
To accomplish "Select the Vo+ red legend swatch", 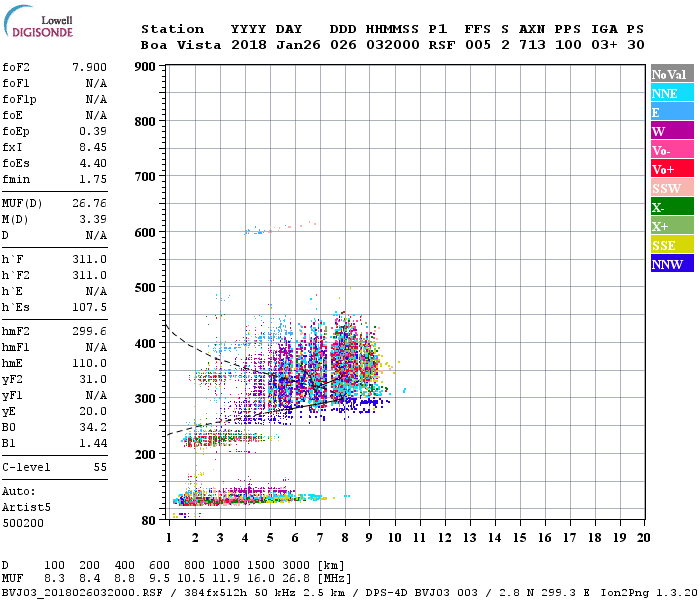I will pos(672,169).
